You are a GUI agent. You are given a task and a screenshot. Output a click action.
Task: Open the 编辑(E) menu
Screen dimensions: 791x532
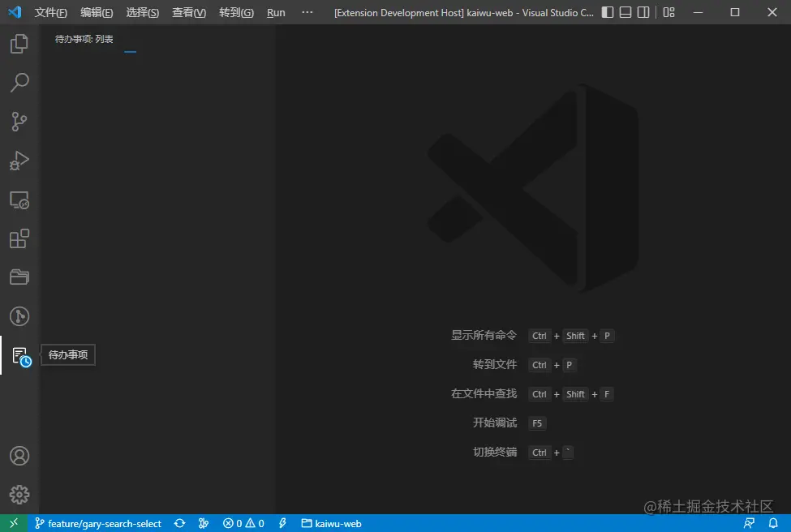tap(97, 13)
